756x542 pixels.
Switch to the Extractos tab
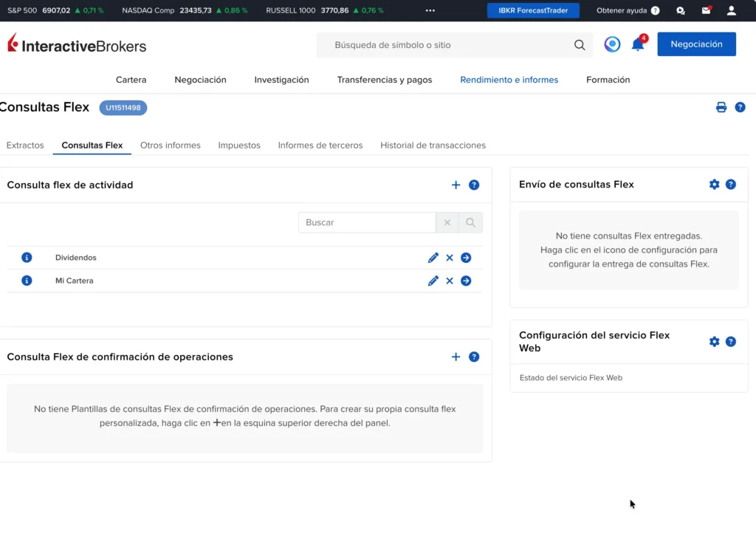25,145
